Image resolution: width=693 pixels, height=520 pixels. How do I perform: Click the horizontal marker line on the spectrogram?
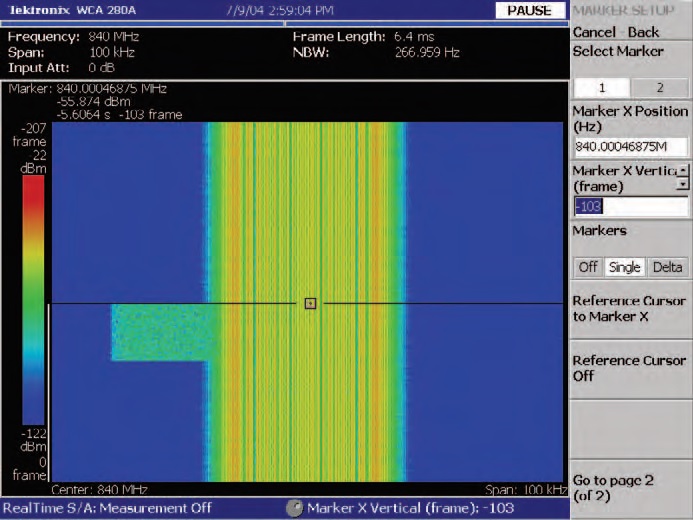tap(150, 302)
